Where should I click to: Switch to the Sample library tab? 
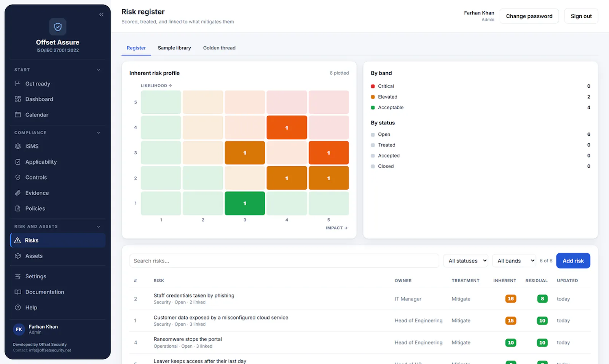174,48
